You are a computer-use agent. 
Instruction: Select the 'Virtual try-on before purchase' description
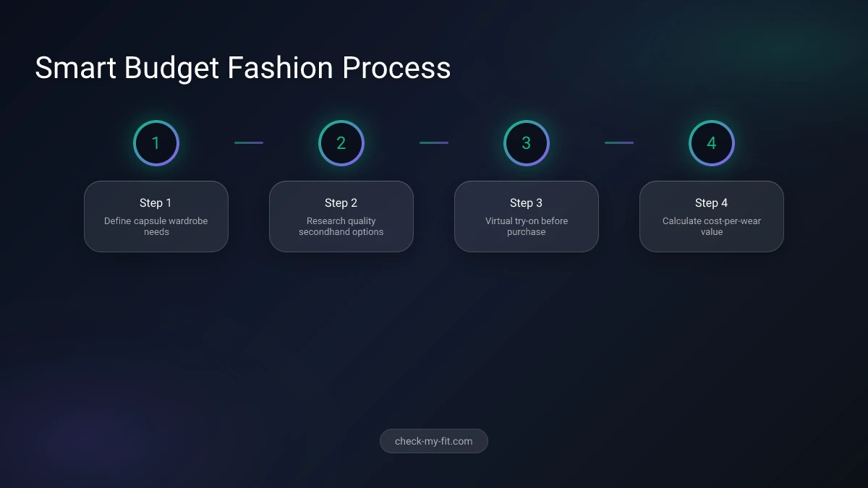click(527, 226)
